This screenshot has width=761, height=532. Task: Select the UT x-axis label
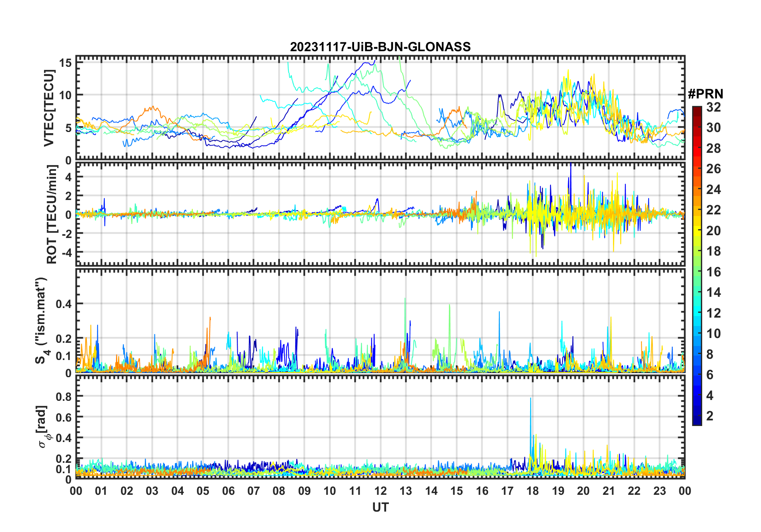pyautogui.click(x=380, y=507)
